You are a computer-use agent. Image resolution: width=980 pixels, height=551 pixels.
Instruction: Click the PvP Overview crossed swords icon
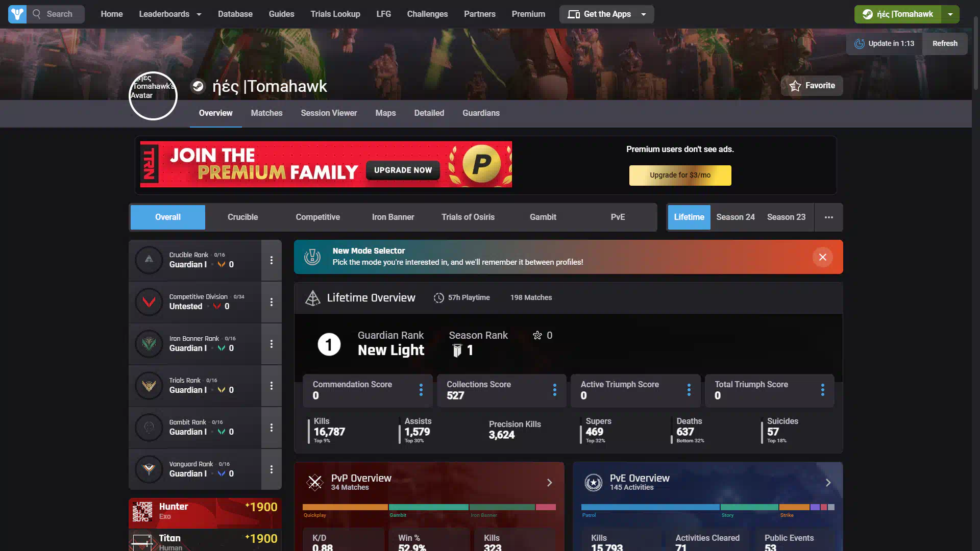315,482
